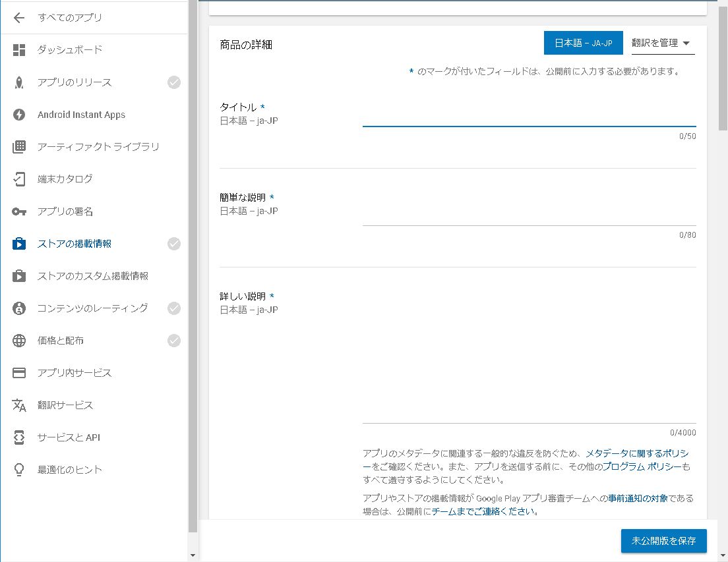Screen dimensions: 728x562
Task: Open ストアのカスタム掲載情報
Action: tap(92, 275)
